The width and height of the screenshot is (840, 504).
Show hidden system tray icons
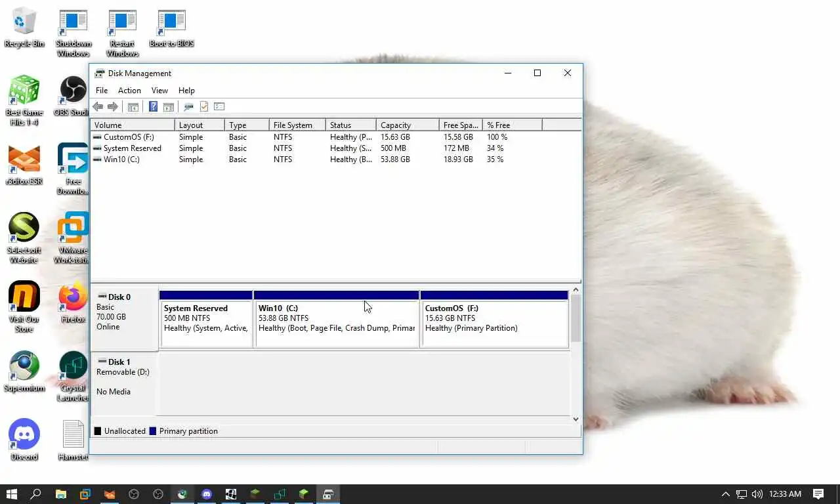point(725,494)
